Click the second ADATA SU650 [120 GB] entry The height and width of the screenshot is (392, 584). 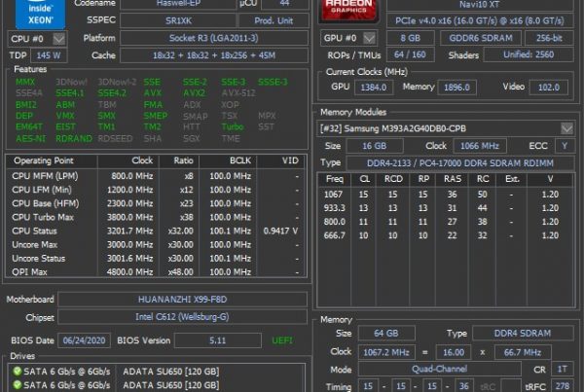(171, 384)
